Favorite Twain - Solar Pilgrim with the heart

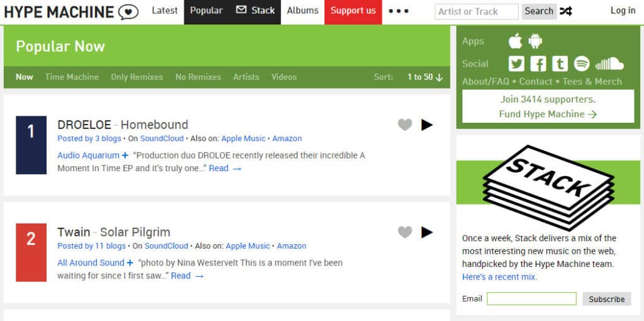[404, 232]
